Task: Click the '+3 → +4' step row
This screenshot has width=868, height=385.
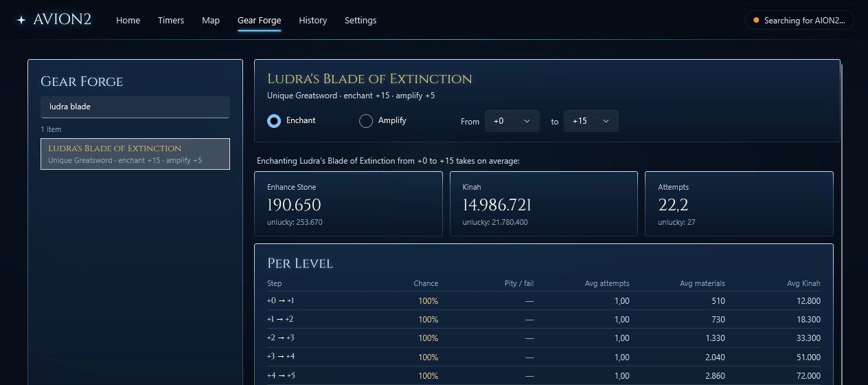Action: (544, 356)
